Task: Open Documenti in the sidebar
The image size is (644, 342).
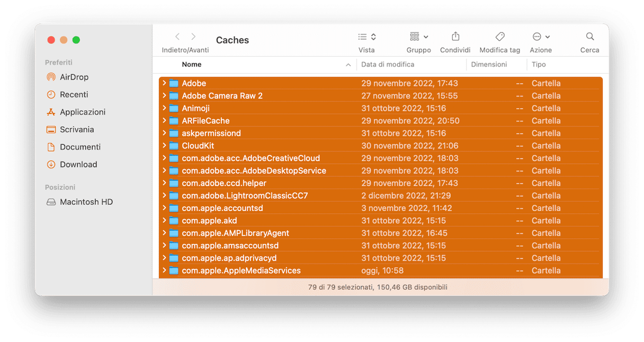Action: pos(73,147)
